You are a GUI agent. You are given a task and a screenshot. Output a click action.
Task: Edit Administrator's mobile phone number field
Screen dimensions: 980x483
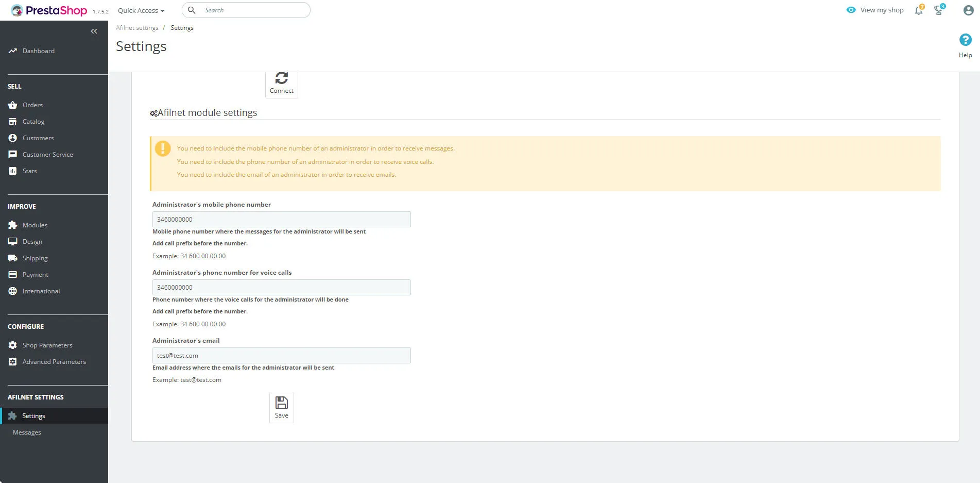click(282, 220)
